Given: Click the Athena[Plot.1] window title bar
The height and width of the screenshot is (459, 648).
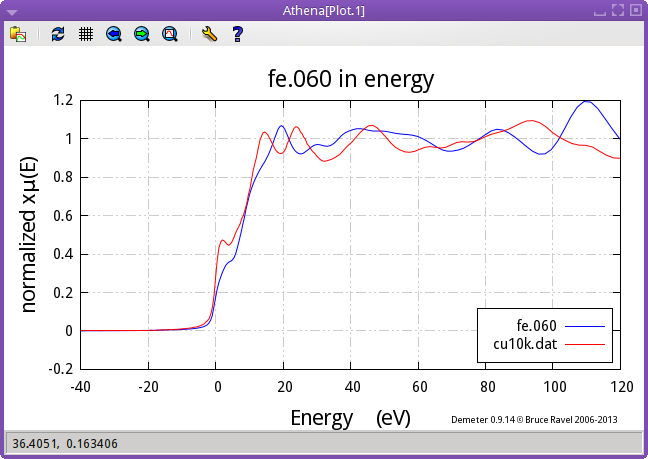Looking at the screenshot, I should (323, 9).
